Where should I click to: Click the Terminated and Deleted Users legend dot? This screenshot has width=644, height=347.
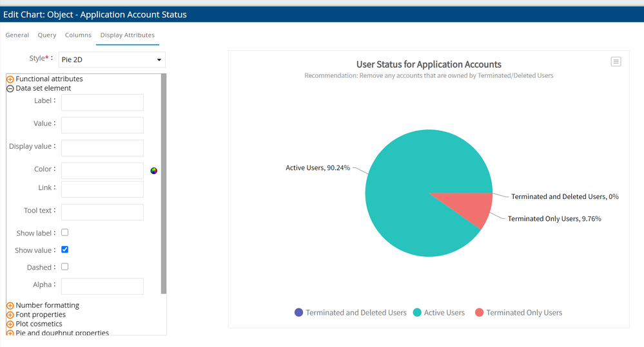pyautogui.click(x=298, y=312)
